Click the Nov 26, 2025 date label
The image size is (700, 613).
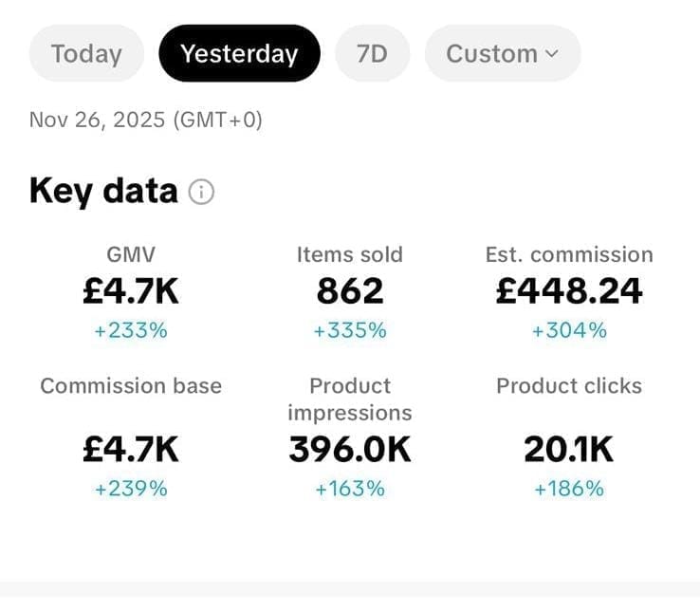pyautogui.click(x=146, y=121)
